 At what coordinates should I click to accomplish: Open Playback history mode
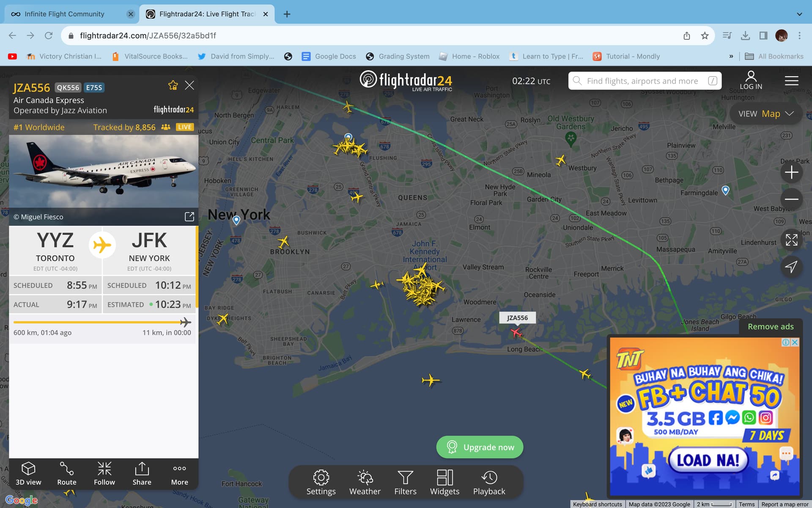point(489,482)
